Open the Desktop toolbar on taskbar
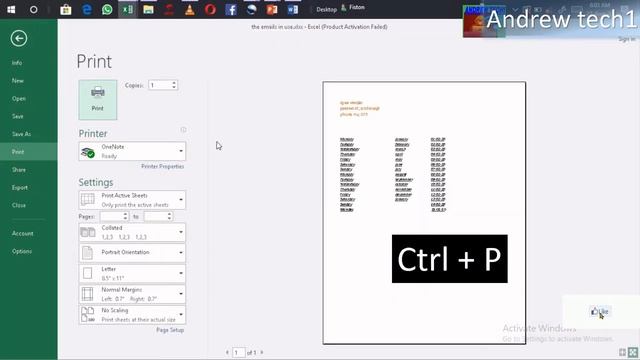 coord(327,9)
